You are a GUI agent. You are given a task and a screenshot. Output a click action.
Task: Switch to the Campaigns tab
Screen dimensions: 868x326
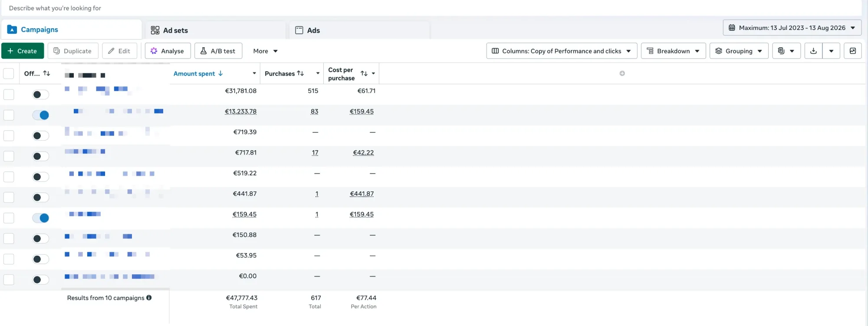72,30
